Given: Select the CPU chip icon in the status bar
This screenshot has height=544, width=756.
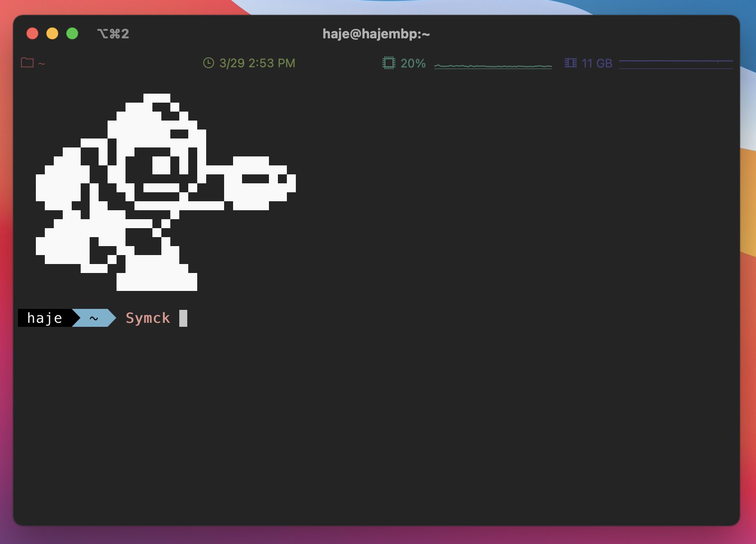Looking at the screenshot, I should [x=388, y=63].
